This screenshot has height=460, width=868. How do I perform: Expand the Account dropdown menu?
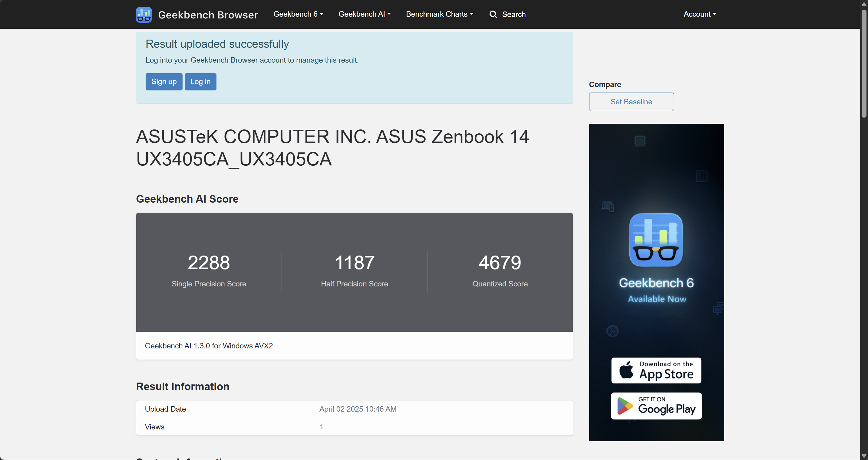(x=700, y=14)
